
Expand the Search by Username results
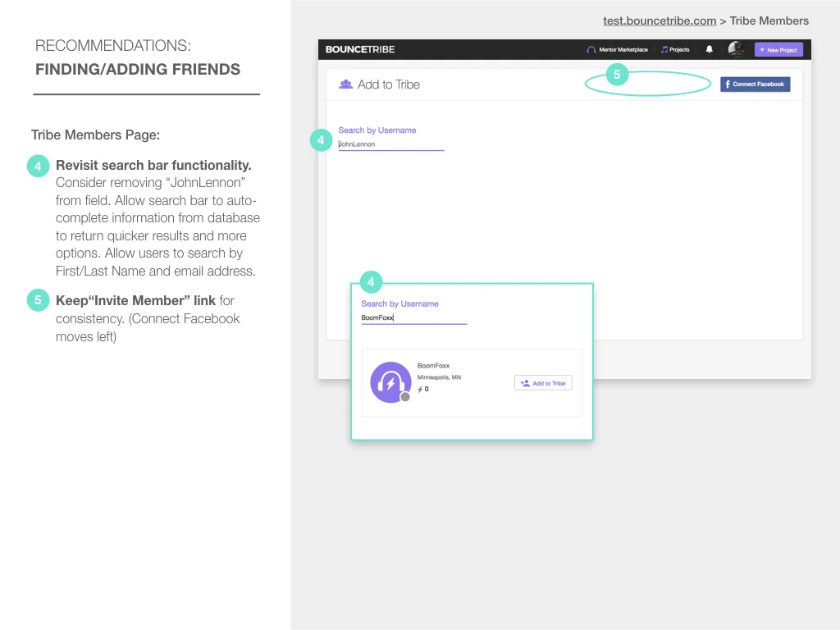click(377, 130)
